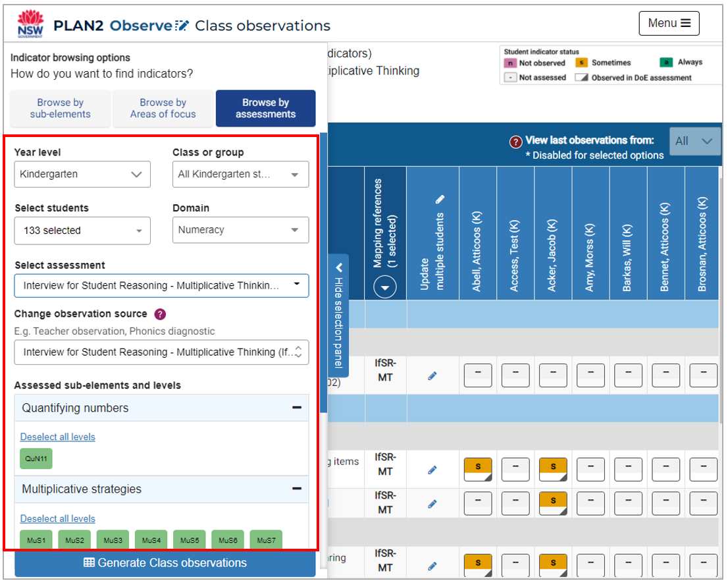
Task: Click Brosnan, Atticoos first row status box
Action: click(x=704, y=376)
